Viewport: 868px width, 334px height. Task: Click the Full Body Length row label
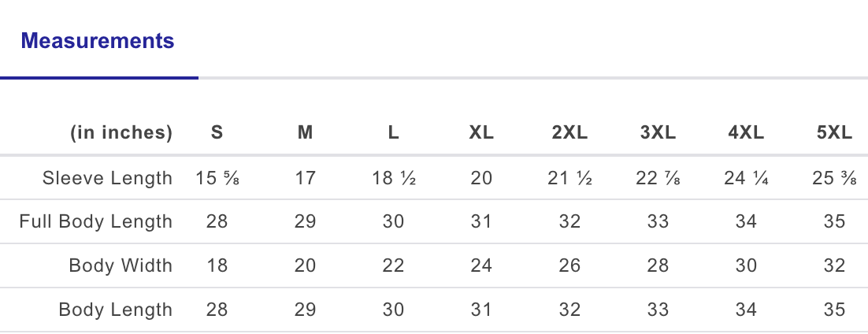[x=95, y=221]
